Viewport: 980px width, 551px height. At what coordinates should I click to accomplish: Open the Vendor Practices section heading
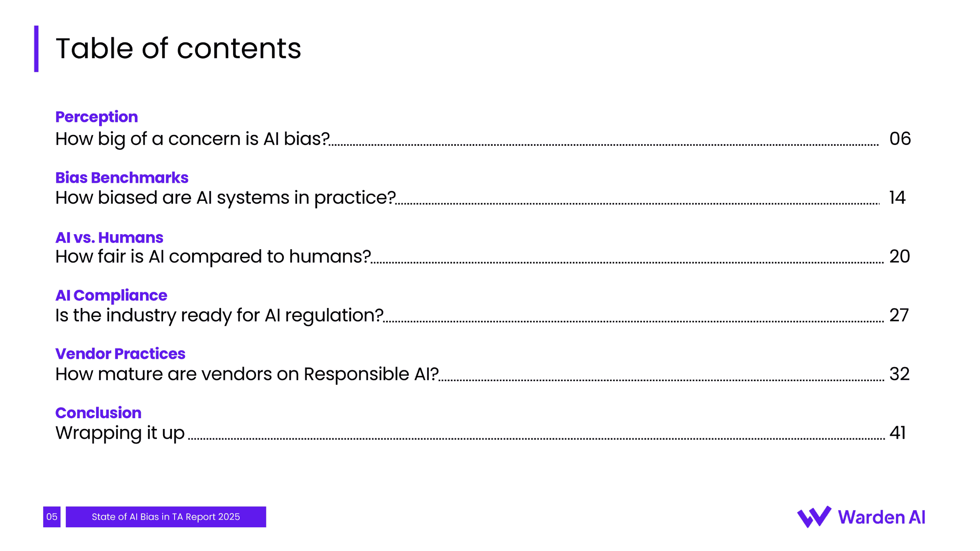120,354
